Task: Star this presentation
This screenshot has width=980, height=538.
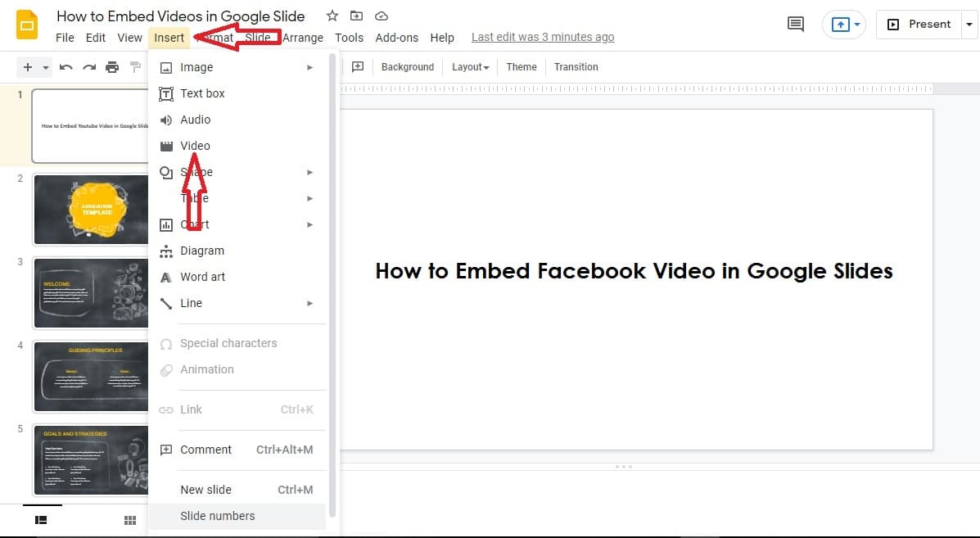Action: pos(332,16)
